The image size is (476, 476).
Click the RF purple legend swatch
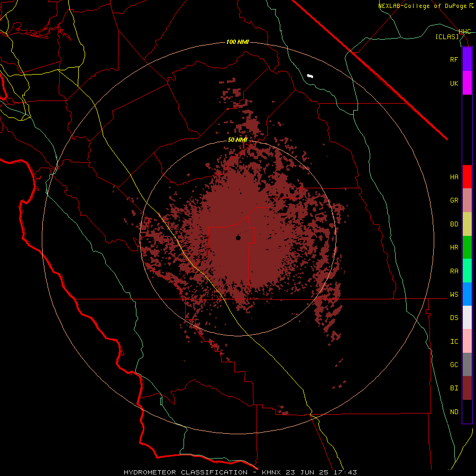pos(467,59)
